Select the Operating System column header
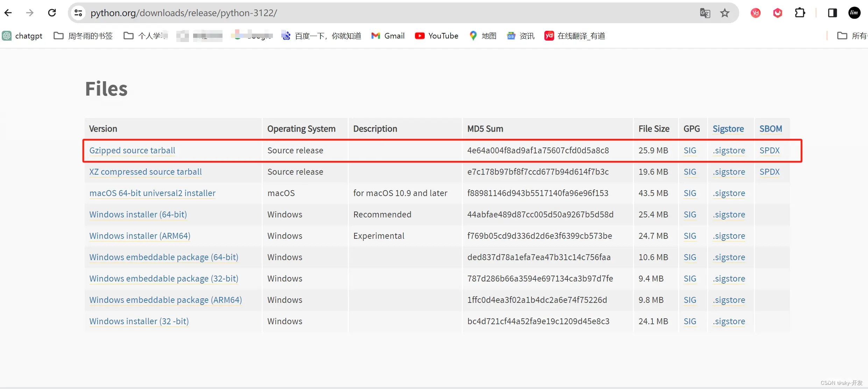 tap(301, 128)
